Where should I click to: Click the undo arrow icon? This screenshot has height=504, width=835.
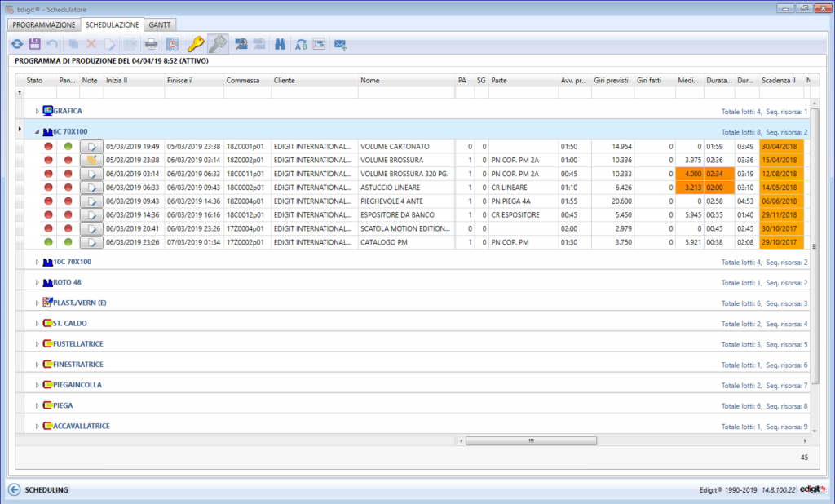[51, 44]
